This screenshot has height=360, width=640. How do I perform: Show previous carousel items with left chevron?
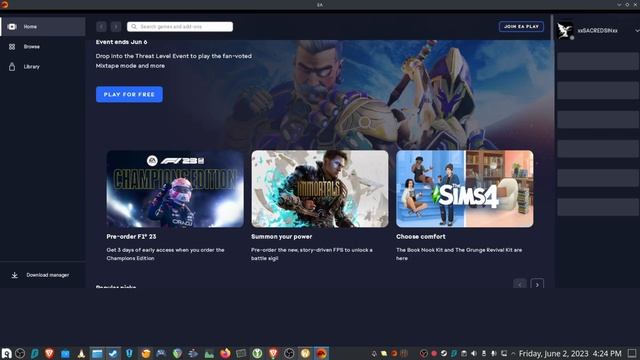coord(520,284)
